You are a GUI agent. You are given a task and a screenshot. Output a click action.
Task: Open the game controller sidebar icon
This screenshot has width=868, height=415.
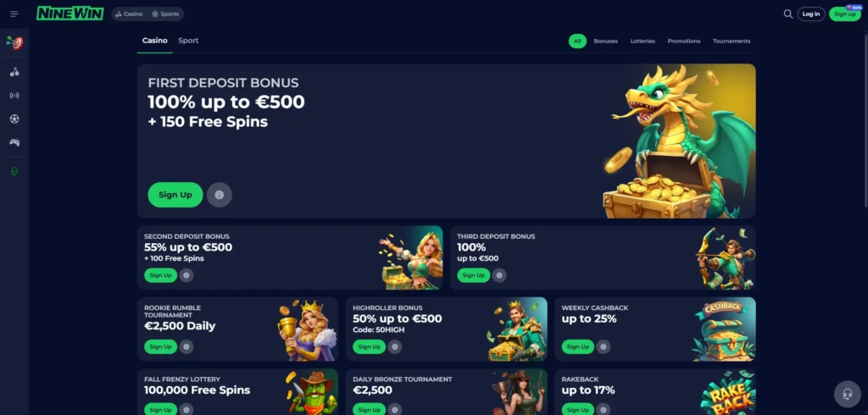point(14,142)
